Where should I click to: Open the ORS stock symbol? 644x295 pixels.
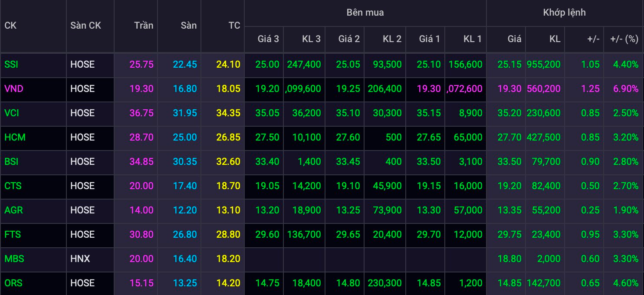[x=13, y=283]
